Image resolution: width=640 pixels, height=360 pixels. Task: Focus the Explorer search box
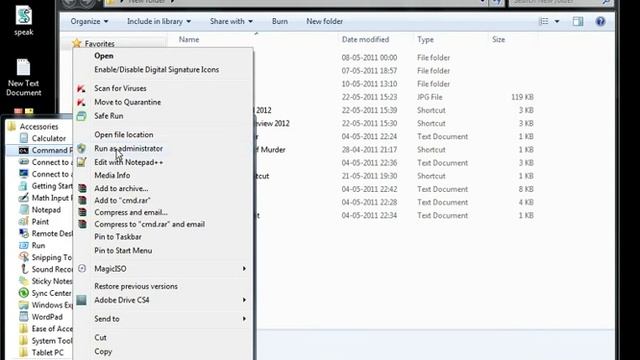click(560, 2)
